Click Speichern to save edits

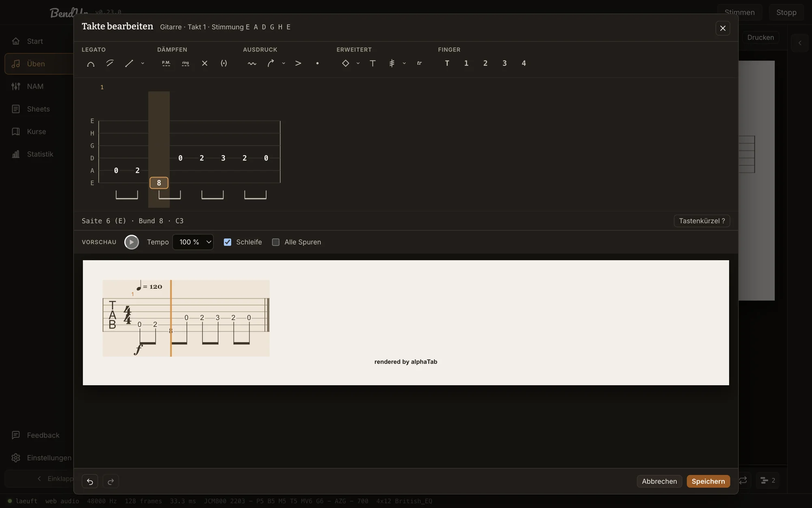click(x=708, y=481)
